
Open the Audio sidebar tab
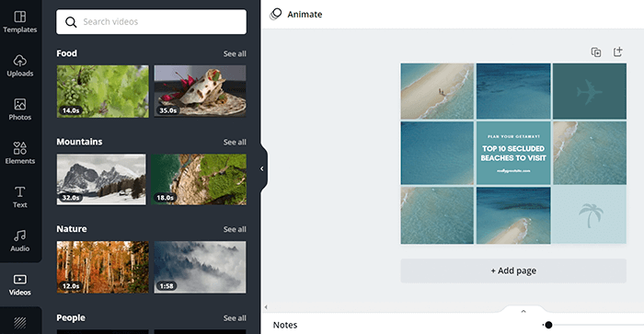coord(19,241)
